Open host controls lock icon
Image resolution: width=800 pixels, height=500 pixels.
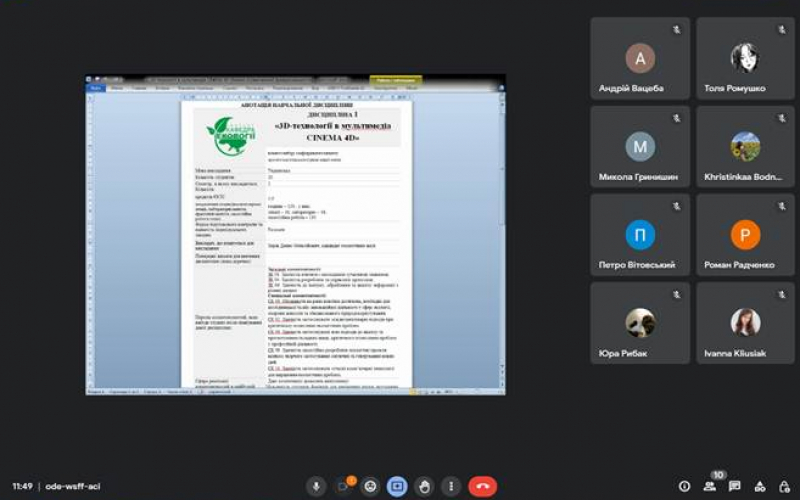click(x=784, y=486)
